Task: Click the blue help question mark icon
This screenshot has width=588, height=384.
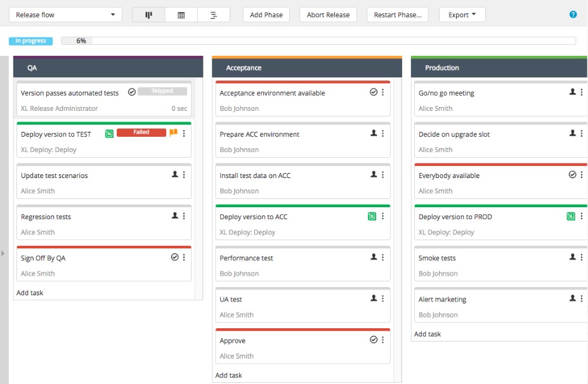Action: tap(573, 15)
